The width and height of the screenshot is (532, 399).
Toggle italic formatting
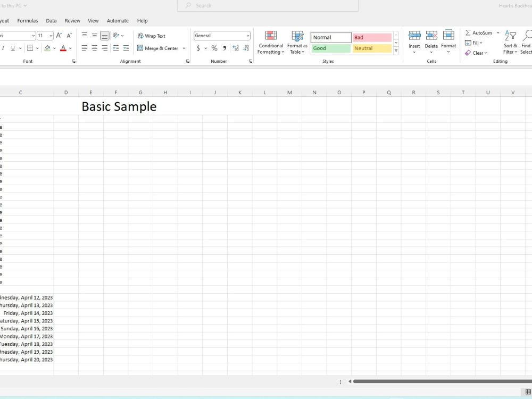tap(3, 48)
